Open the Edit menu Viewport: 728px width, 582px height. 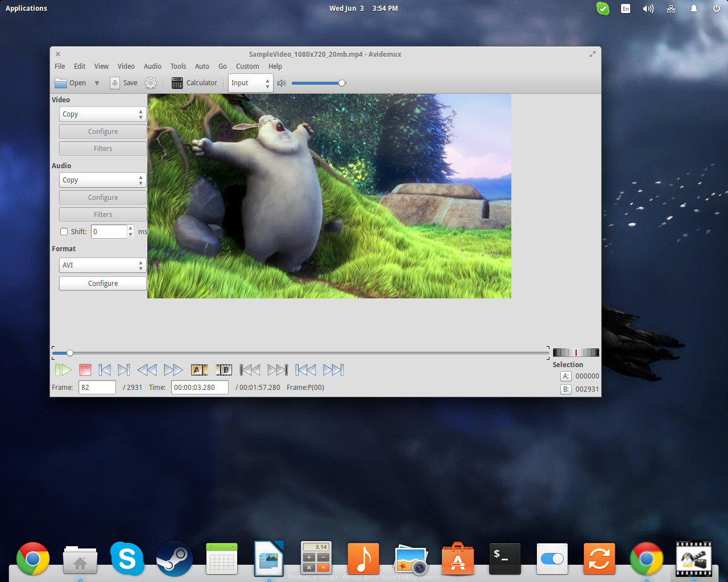click(x=80, y=66)
